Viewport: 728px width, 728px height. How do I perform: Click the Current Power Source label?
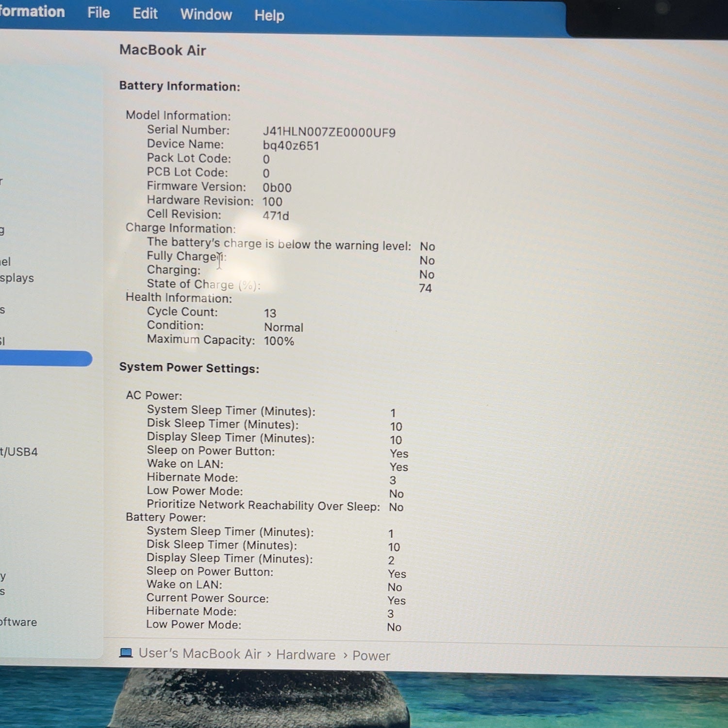coord(207,598)
